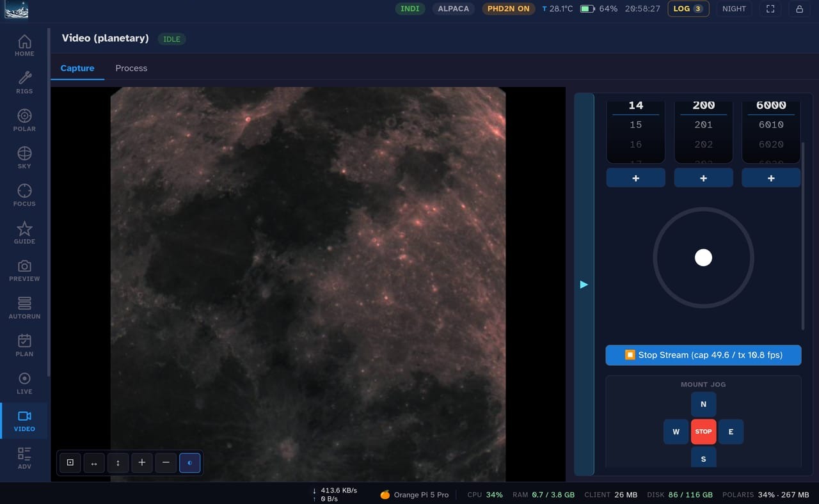Open the Plan calendar section
Screen dimensions: 819x504
coord(24,346)
